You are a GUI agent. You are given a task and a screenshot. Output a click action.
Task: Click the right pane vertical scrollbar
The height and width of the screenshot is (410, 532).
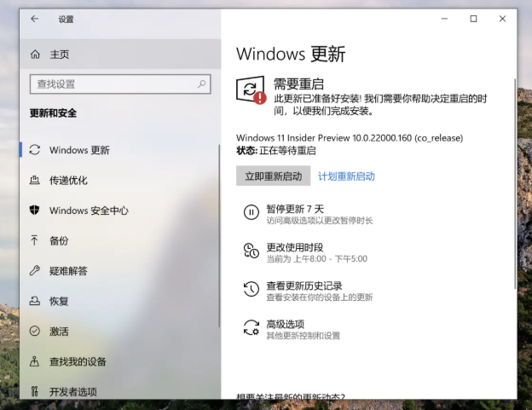click(515, 183)
